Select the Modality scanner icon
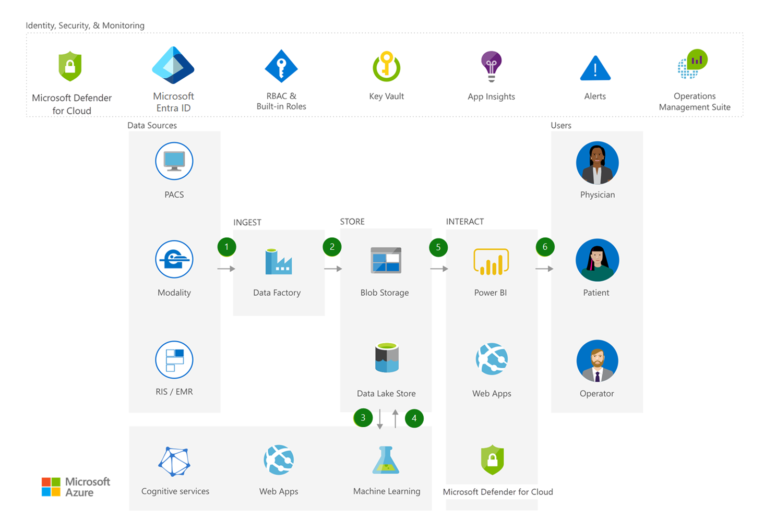This screenshot has width=776, height=532. pos(174,259)
